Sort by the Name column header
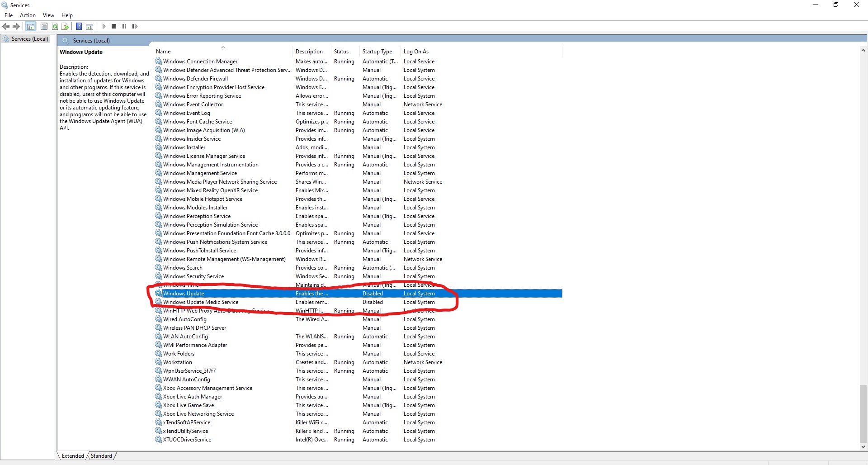 point(224,52)
